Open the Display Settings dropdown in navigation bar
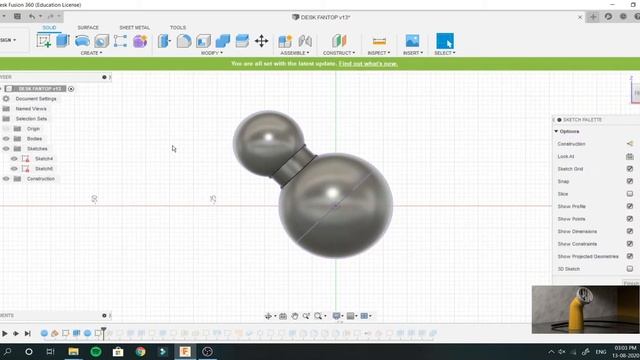 point(338,316)
